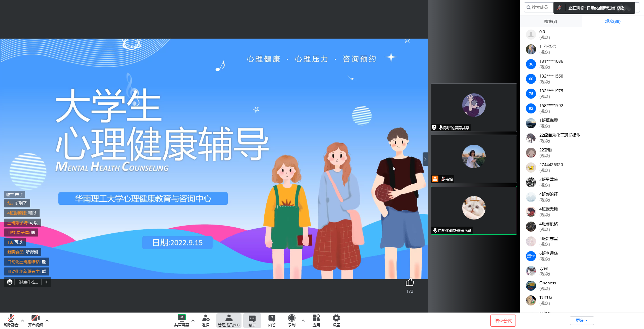644x329 pixels.
Task: Collapse video strip with side arrow handle
Action: tap(425, 159)
